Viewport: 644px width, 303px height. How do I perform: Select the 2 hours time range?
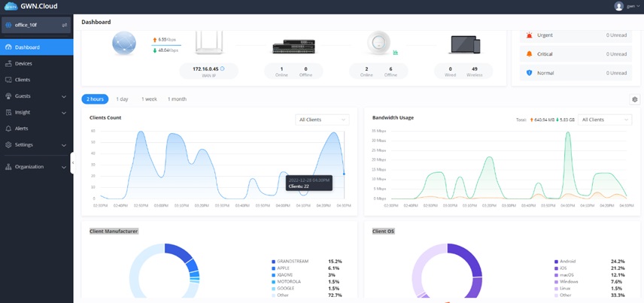(x=95, y=99)
